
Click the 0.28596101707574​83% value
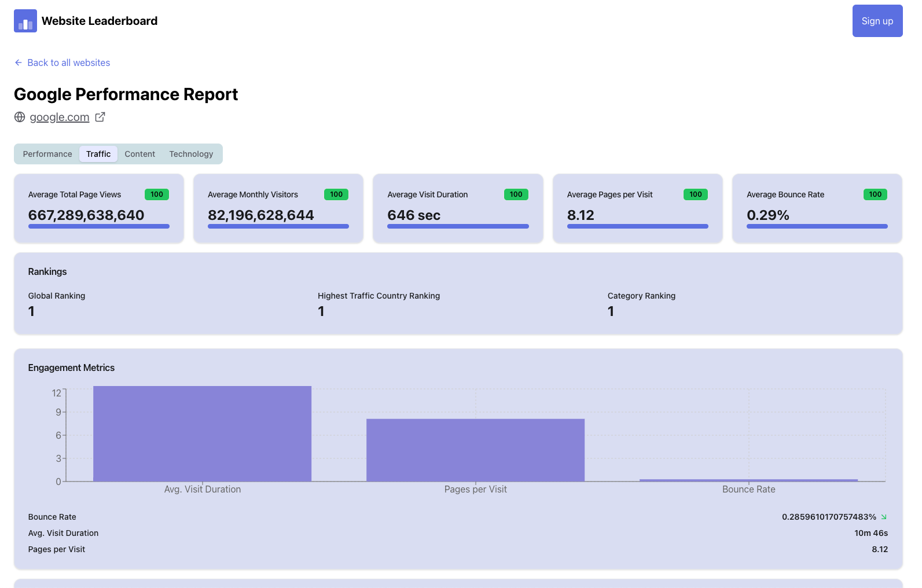coord(829,517)
